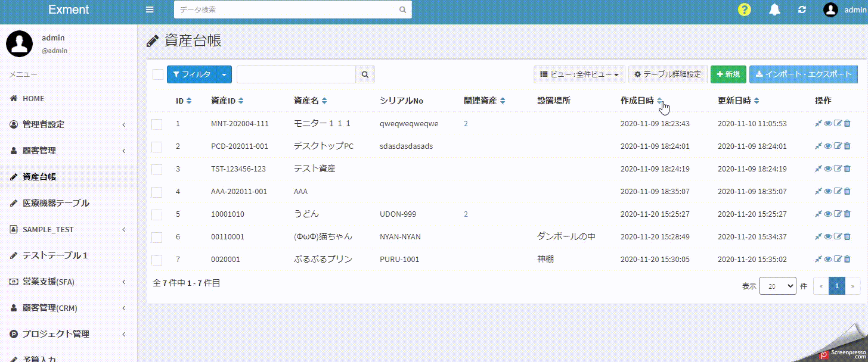Click page 1 pagination button
The height and width of the screenshot is (362, 868).
(837, 286)
